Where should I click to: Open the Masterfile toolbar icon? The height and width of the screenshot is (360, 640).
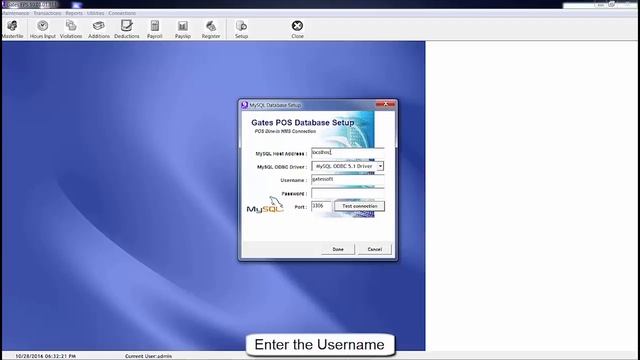tap(12, 29)
